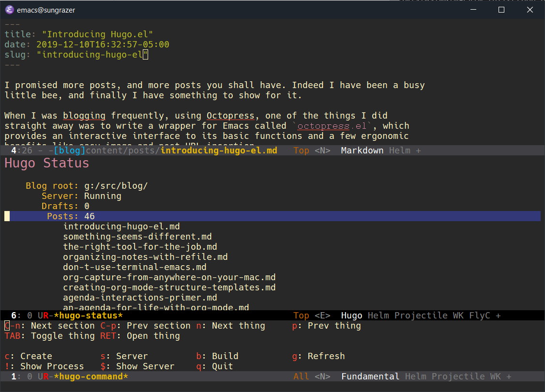Select don-t-use-terminal-emacs.md entry

[x=135, y=267]
